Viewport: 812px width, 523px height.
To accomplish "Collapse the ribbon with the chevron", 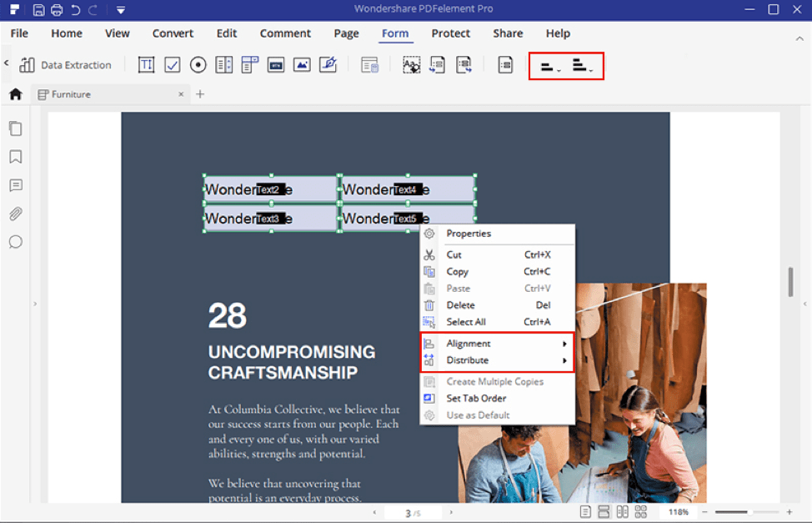I will (799, 38).
